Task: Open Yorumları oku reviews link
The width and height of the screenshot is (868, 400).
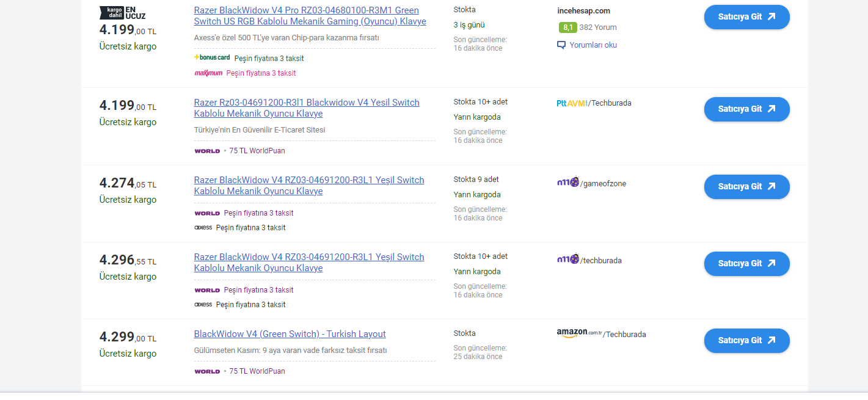Action: point(593,45)
